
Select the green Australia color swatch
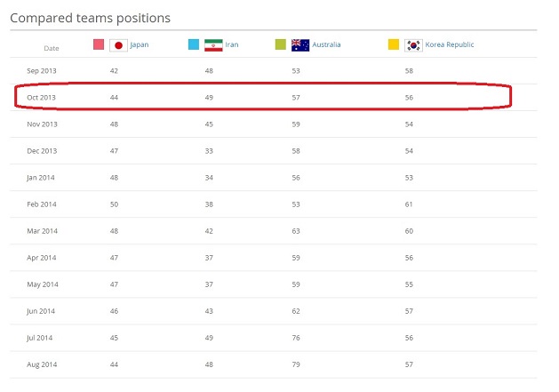(281, 44)
